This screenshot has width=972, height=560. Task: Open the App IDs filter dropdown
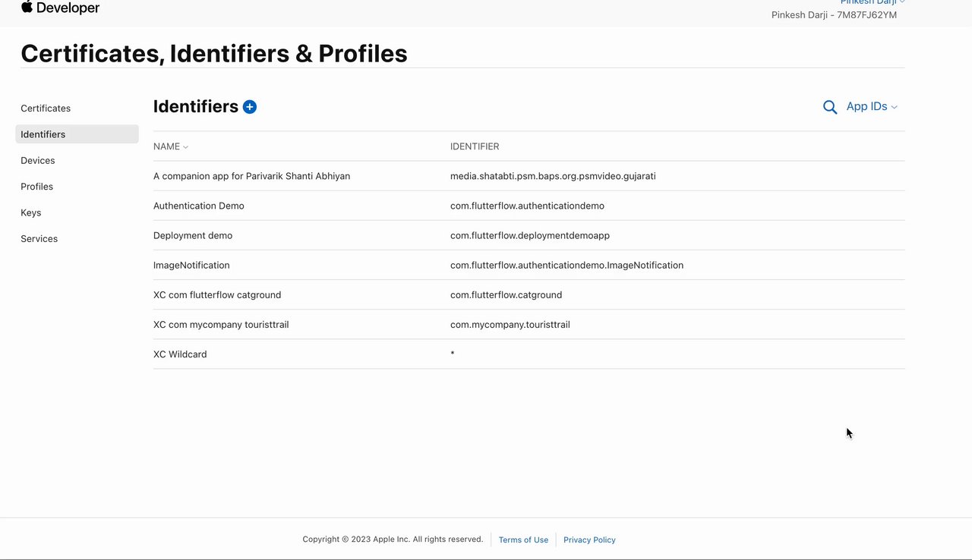pos(872,107)
